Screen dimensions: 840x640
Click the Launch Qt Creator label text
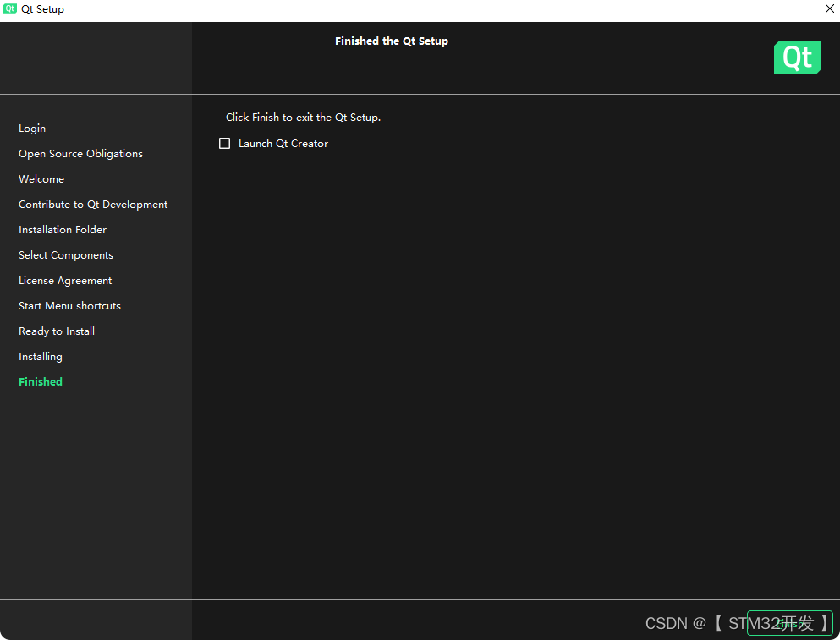[x=283, y=144]
